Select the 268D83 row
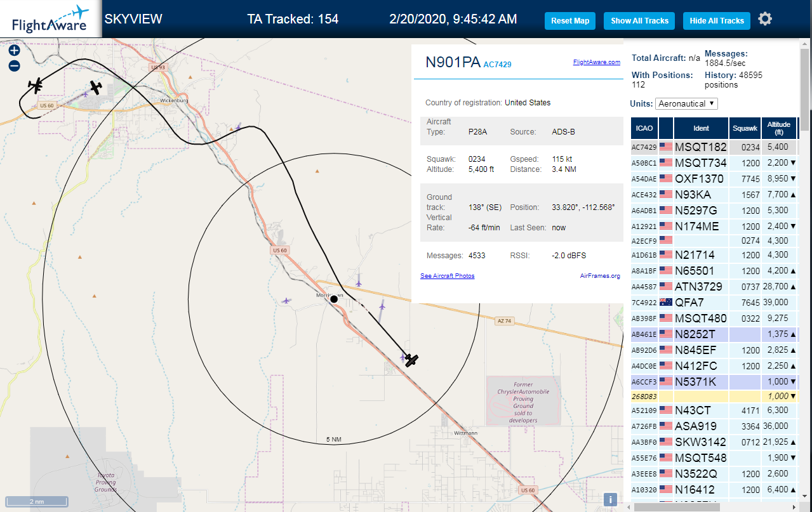Viewport: 812px width, 512px height. click(714, 396)
